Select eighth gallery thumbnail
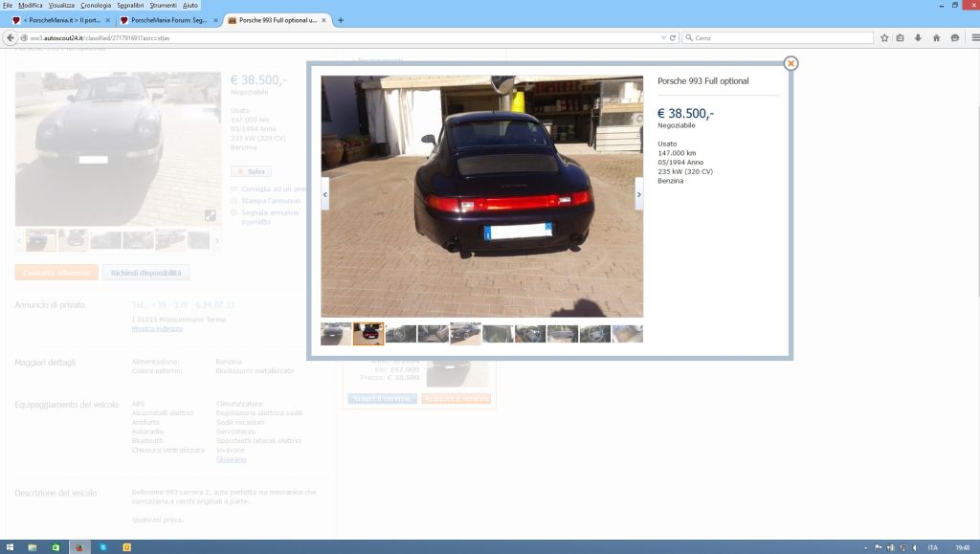Image resolution: width=980 pixels, height=554 pixels. tap(563, 334)
